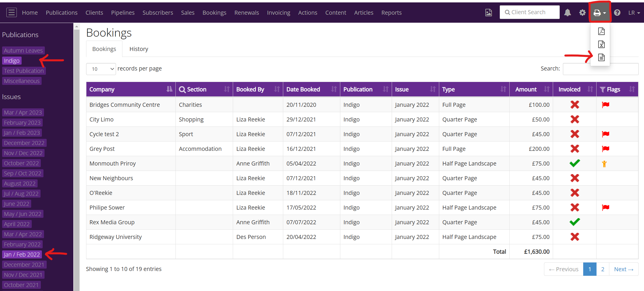Export bookings as PDF icon
Viewport: 644px width, 291px height.
[x=601, y=31]
